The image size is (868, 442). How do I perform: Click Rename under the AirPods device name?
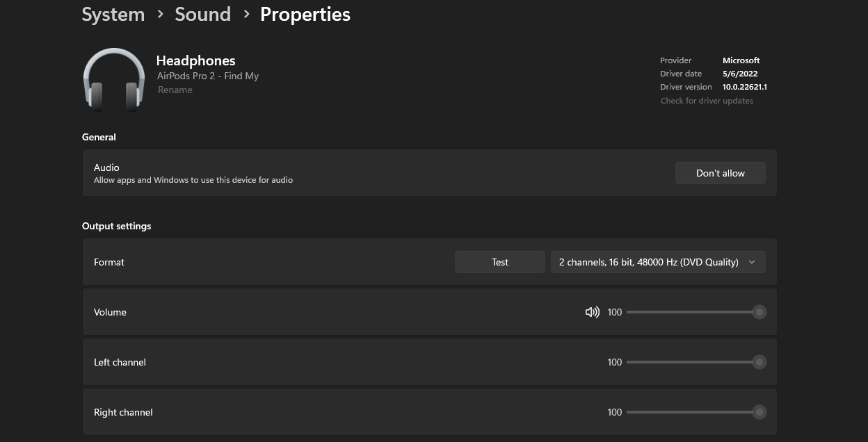tap(175, 90)
